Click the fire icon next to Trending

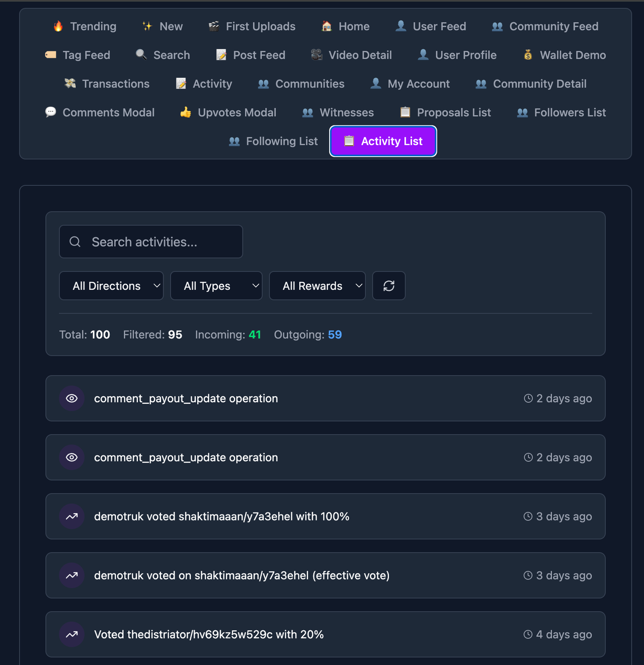click(x=58, y=26)
